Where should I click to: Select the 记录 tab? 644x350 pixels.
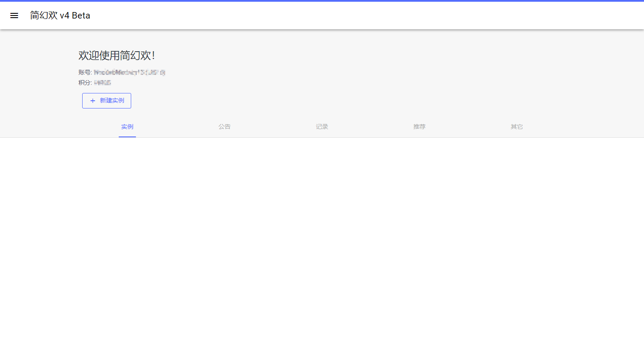[x=322, y=127]
